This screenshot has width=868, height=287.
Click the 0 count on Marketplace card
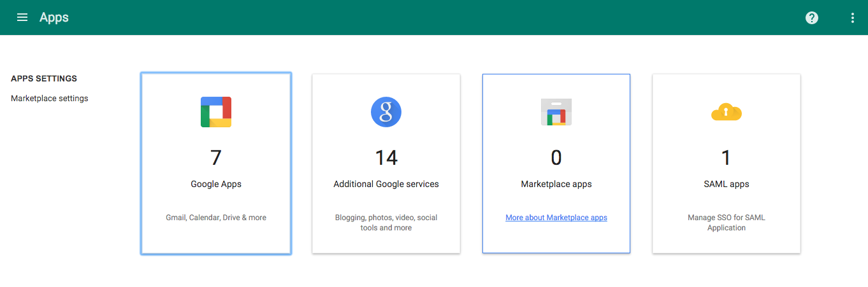(x=556, y=157)
